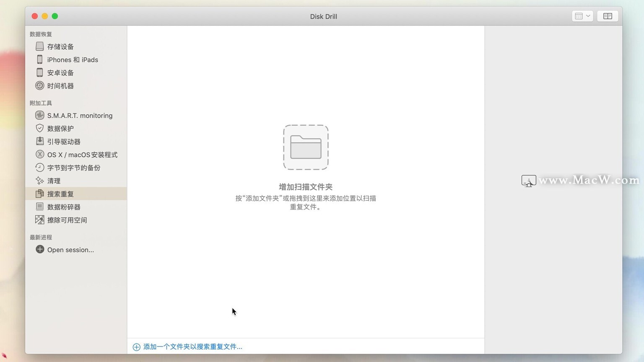Click the 安卓设备 device icon
The width and height of the screenshot is (644, 362).
point(39,72)
